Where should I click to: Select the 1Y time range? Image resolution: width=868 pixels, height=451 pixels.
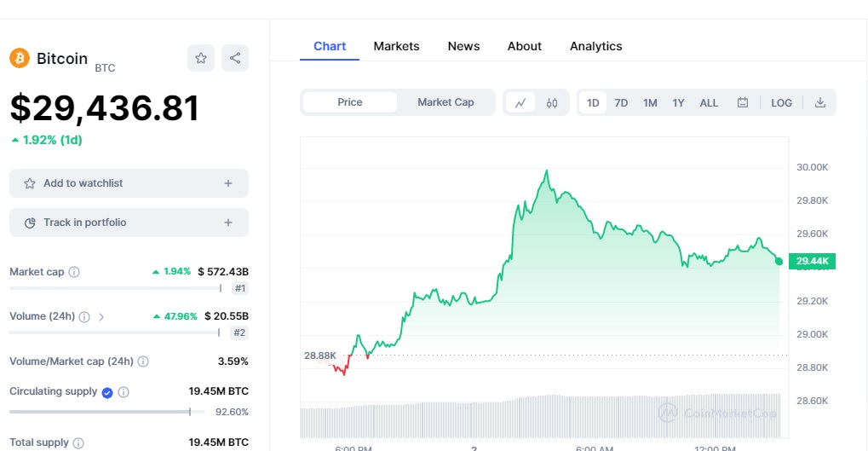pyautogui.click(x=678, y=103)
